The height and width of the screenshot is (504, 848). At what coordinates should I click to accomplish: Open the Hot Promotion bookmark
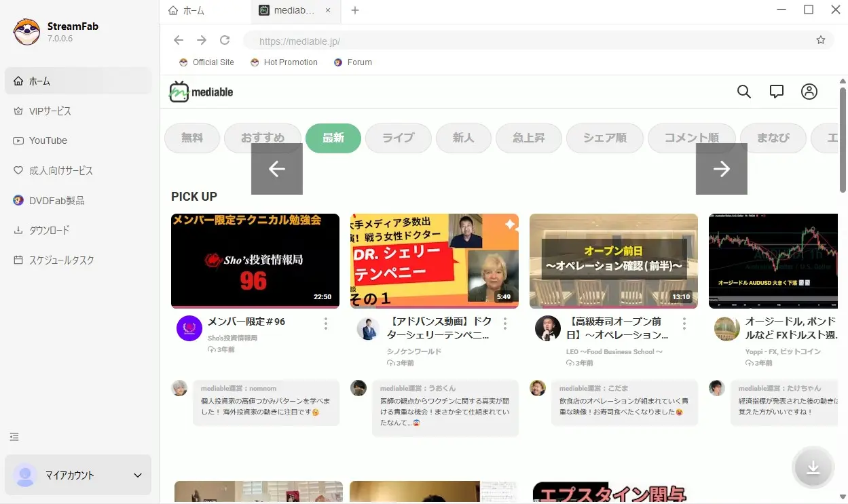click(x=284, y=62)
